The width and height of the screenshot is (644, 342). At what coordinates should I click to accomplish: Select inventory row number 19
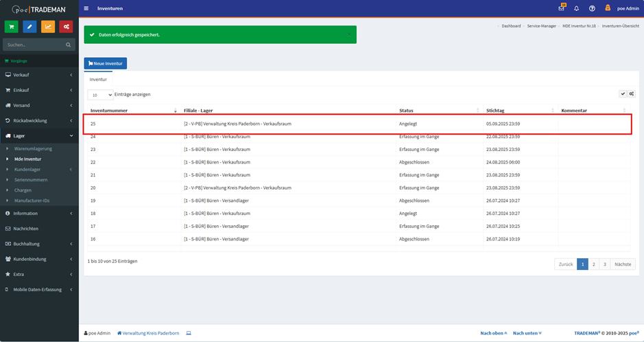tap(359, 201)
